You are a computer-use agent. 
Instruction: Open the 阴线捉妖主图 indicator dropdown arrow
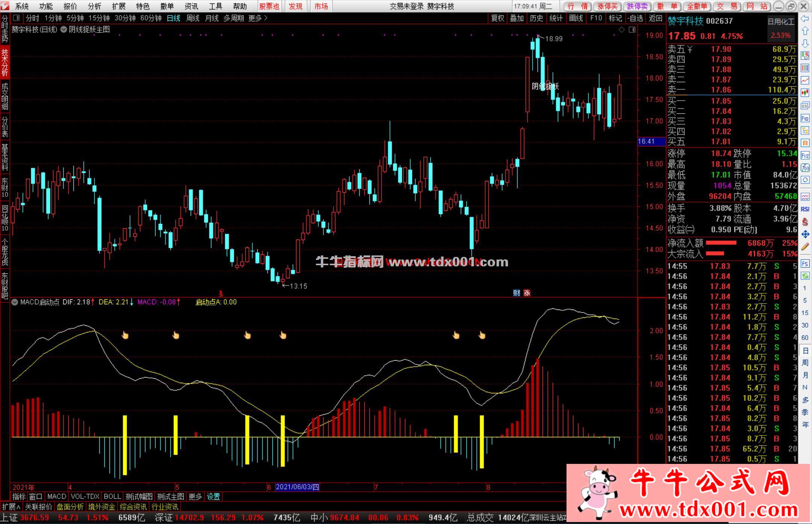(x=64, y=29)
